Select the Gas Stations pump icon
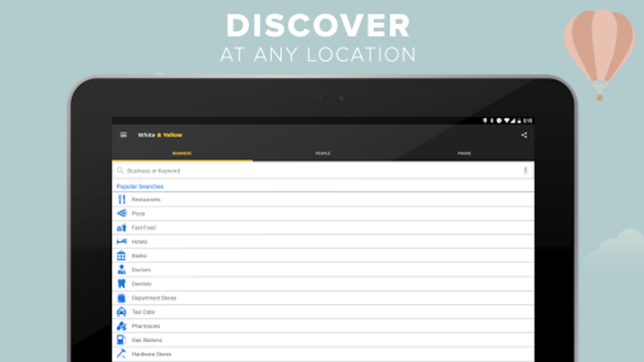The height and width of the screenshot is (362, 644). pos(121,340)
